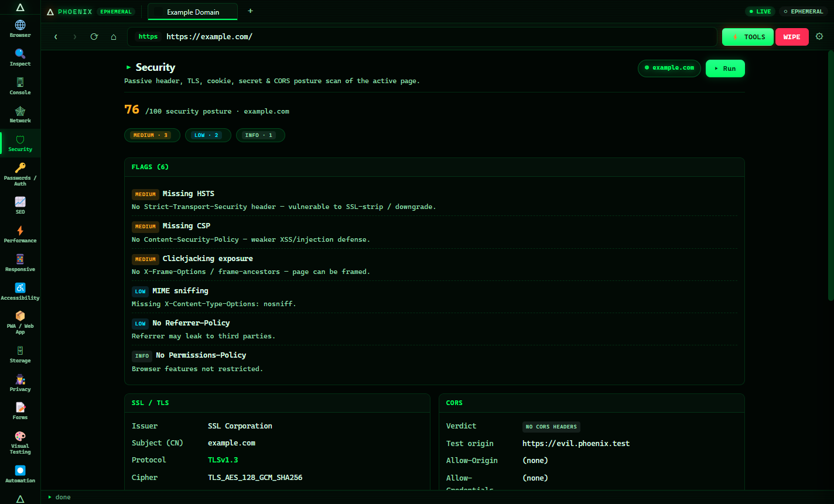
Task: Run the security scan
Action: pos(725,68)
